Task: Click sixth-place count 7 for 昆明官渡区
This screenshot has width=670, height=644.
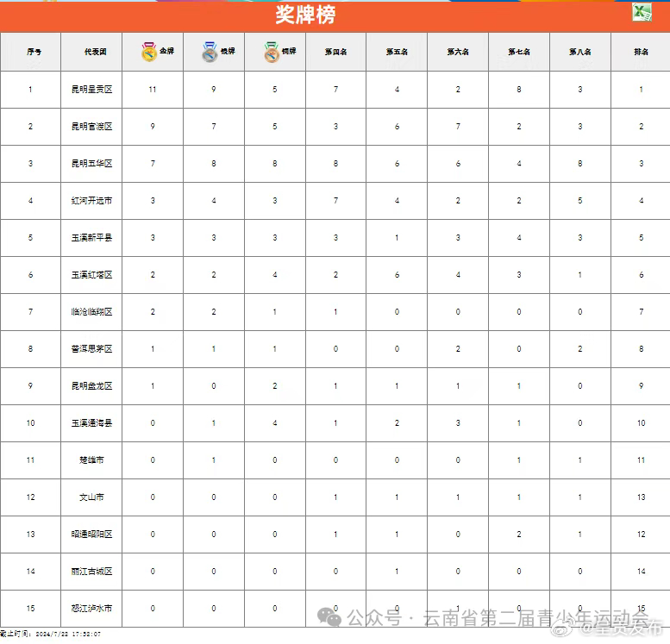Action: pyautogui.click(x=458, y=127)
